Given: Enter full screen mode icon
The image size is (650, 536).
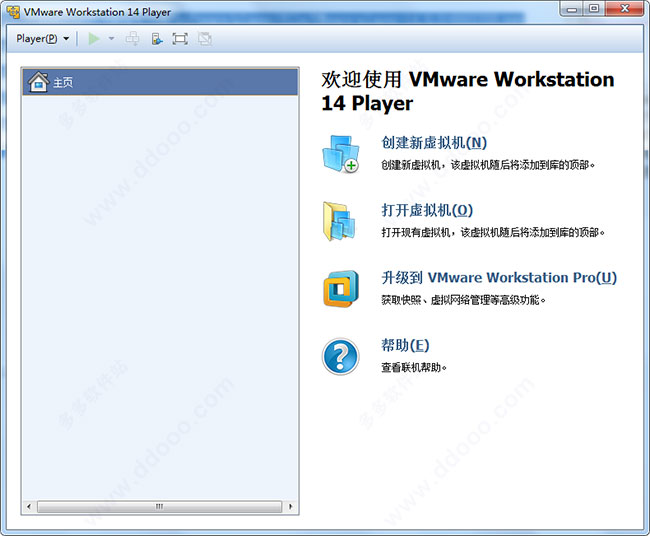Looking at the screenshot, I should (x=180, y=39).
